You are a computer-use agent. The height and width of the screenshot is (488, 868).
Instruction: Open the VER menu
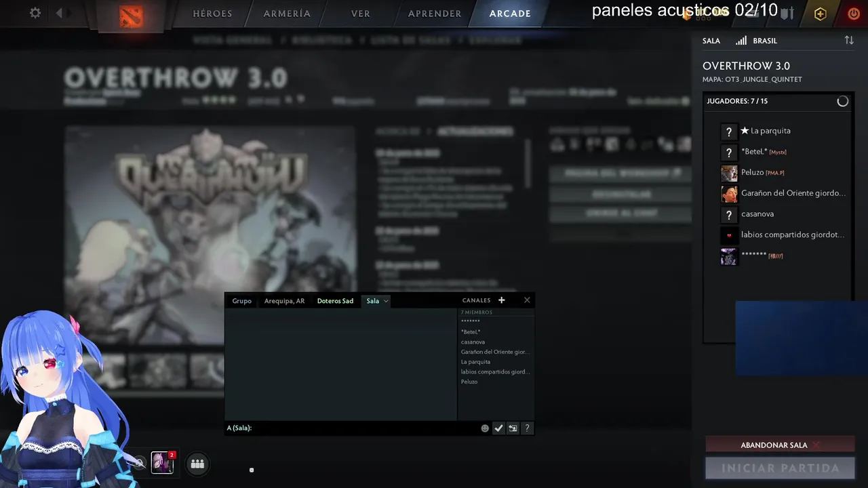(361, 14)
